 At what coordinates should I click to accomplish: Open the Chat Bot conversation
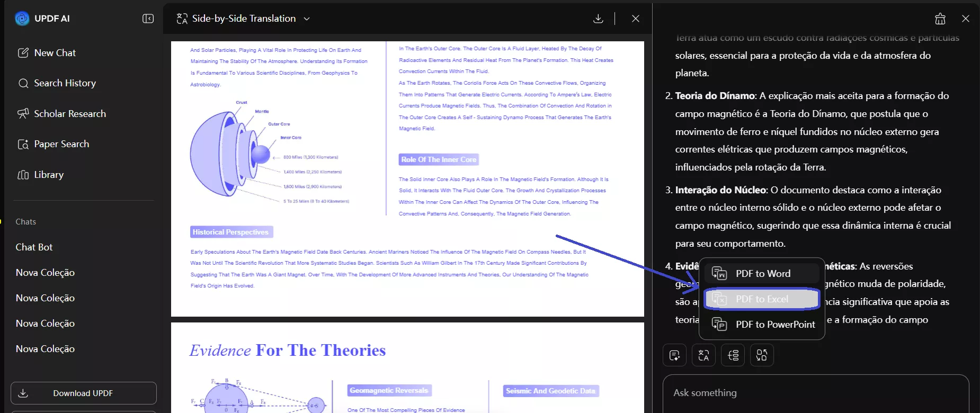tap(34, 247)
